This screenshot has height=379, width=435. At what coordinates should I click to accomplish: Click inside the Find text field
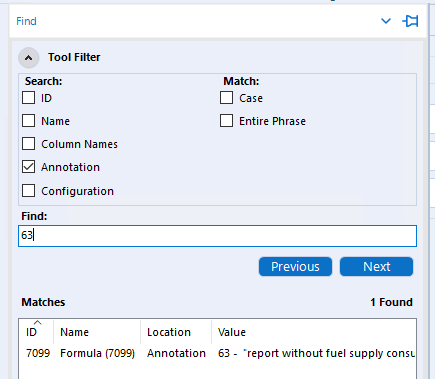217,236
